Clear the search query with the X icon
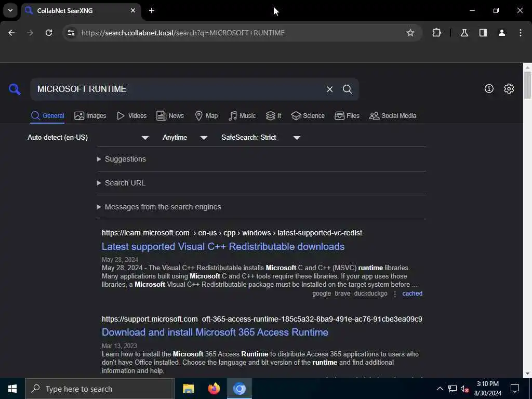The width and height of the screenshot is (532, 399). (x=329, y=89)
